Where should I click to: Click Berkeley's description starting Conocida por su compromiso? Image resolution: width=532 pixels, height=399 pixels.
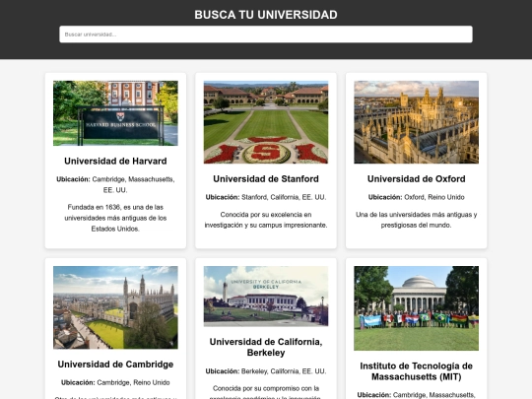click(x=266, y=392)
